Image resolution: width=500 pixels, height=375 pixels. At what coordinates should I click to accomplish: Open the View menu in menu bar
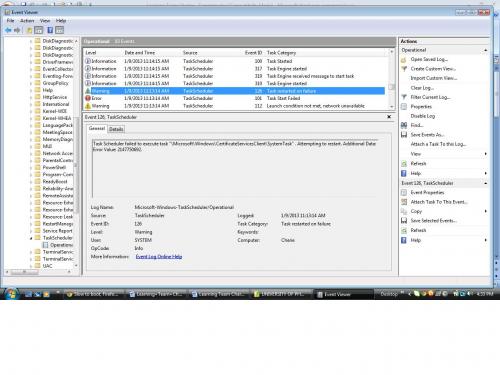45,21
